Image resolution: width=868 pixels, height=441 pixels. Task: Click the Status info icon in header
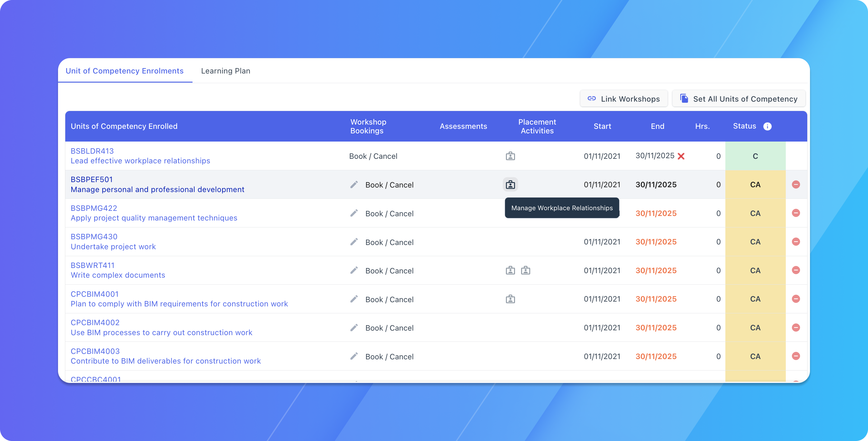click(767, 126)
